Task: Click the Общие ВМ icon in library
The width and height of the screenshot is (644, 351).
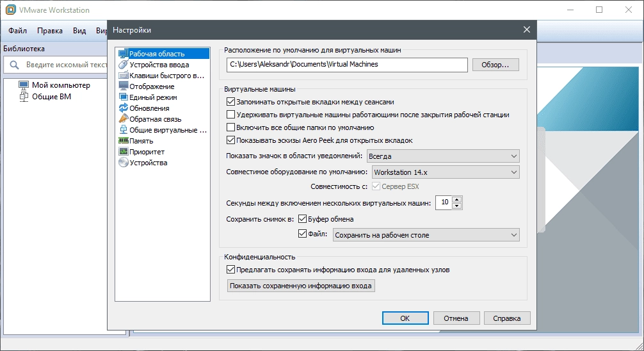Action: (x=24, y=97)
